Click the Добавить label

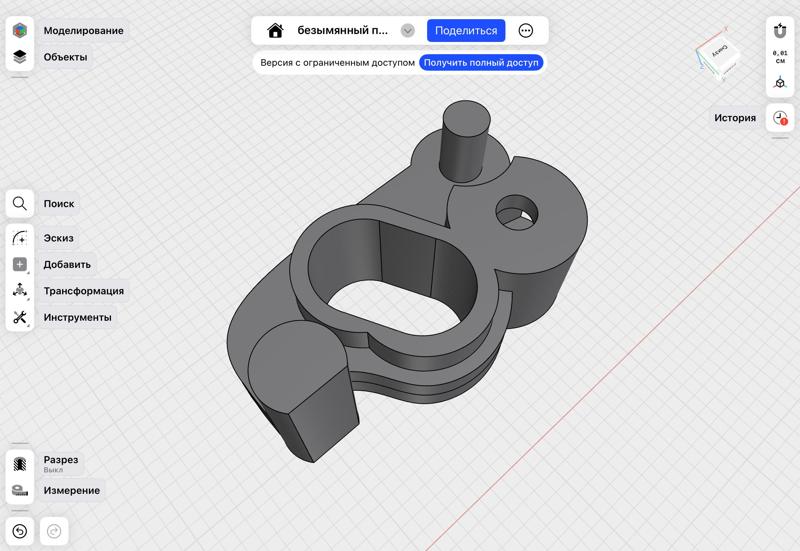67,264
